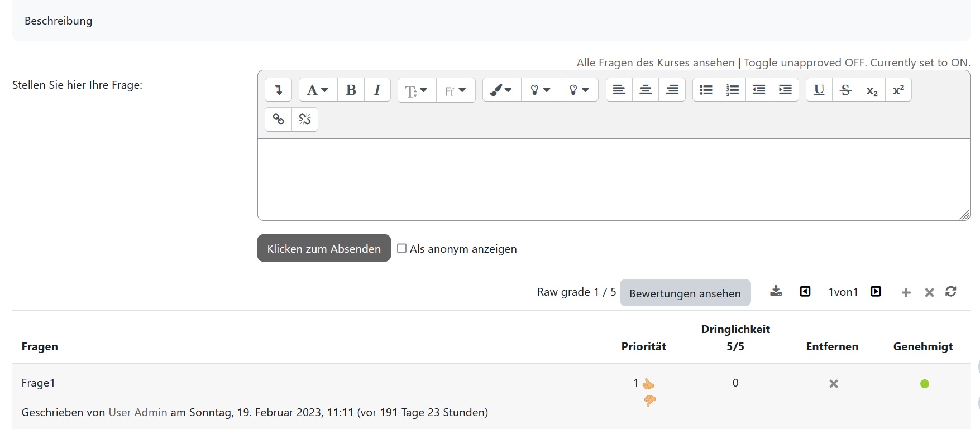Screen dimensions: 980x439
Task: Enable the 'Als anonym anzeigen' checkbox
Action: point(401,248)
